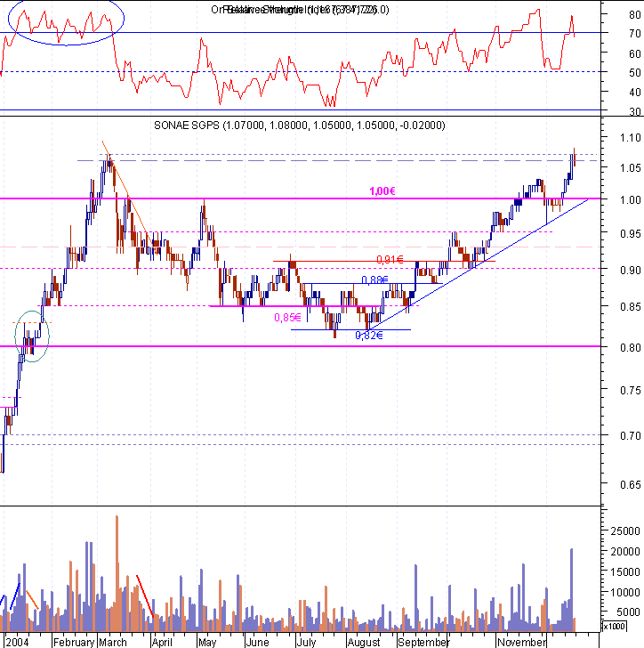This screenshot has width=644, height=648.
Task: Click the 20000 volume axis value
Action: coord(625,551)
